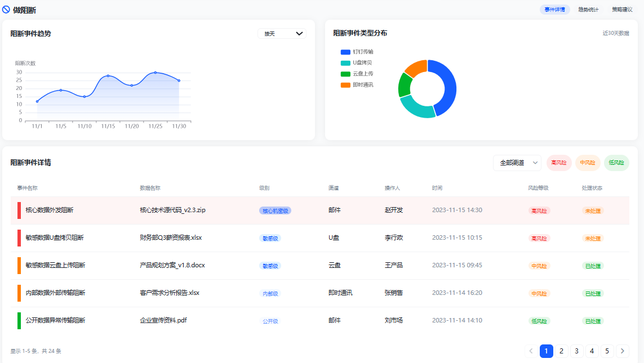Screen dimensions: 644x363
Task: Click the 云盘上传 green legend marker
Action: pyautogui.click(x=344, y=73)
